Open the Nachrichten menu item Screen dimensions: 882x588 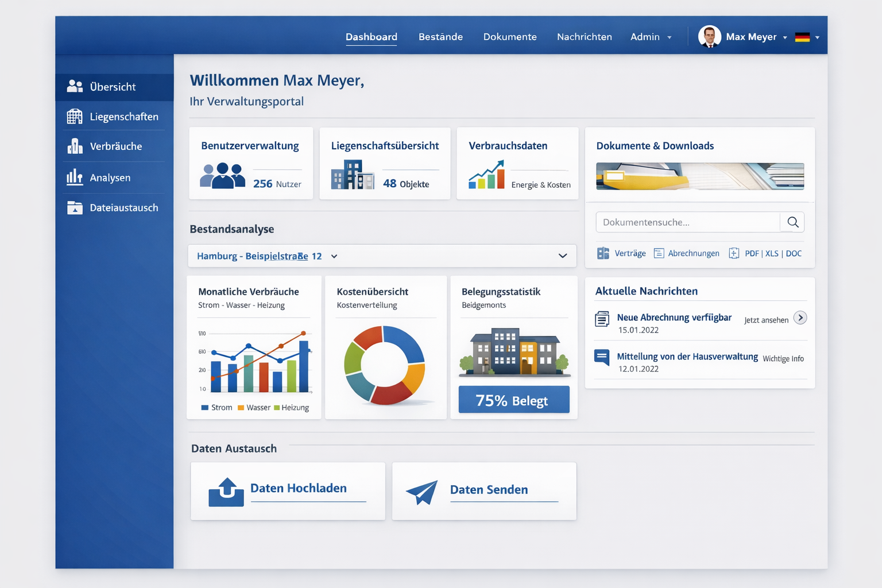click(584, 37)
